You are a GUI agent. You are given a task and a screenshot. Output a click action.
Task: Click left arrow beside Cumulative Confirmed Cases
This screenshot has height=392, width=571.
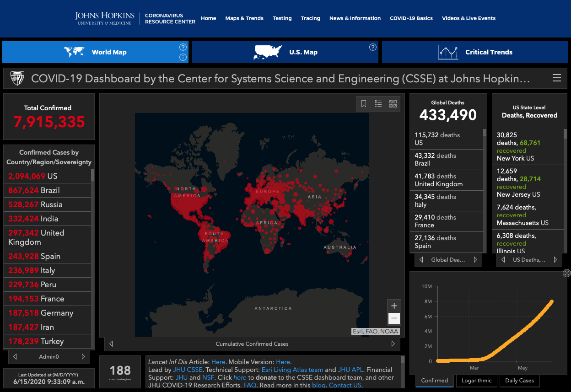[x=111, y=344]
